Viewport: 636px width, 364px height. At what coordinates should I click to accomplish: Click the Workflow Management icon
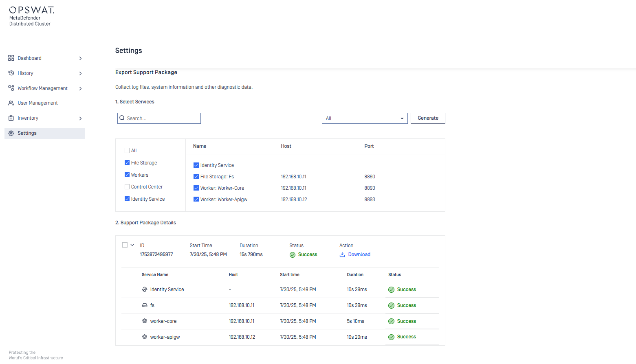tap(11, 88)
